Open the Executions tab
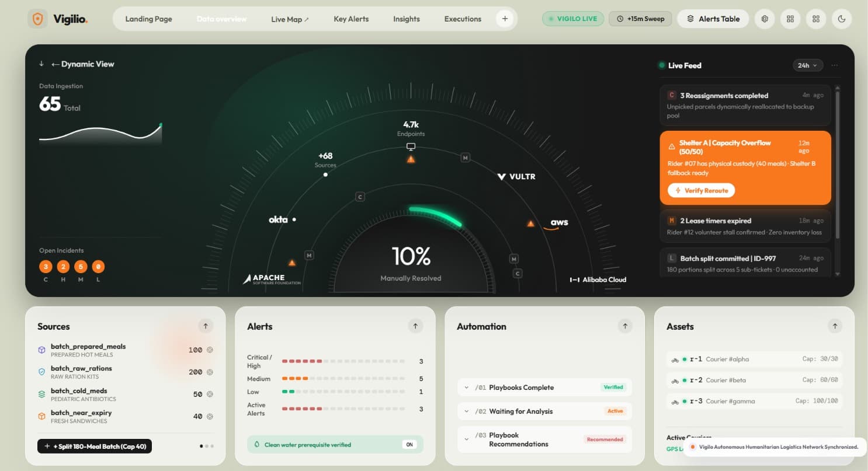 tap(463, 19)
